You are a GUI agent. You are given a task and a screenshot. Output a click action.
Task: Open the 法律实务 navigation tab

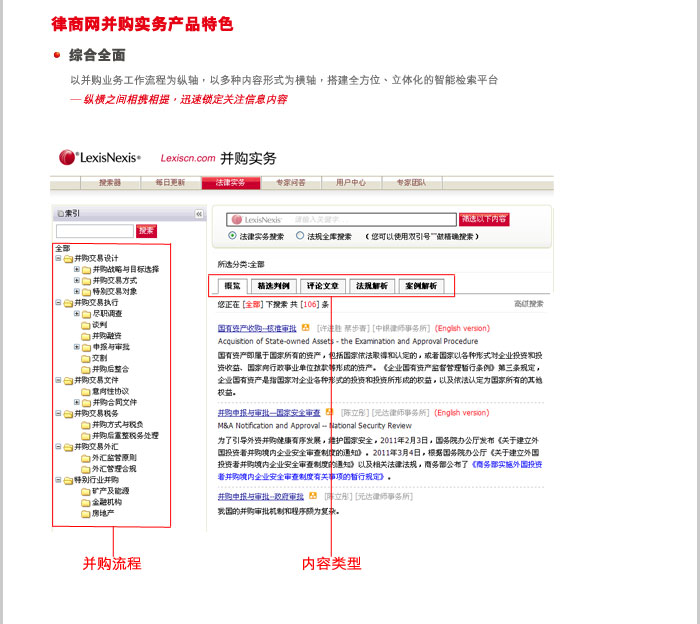pyautogui.click(x=231, y=183)
